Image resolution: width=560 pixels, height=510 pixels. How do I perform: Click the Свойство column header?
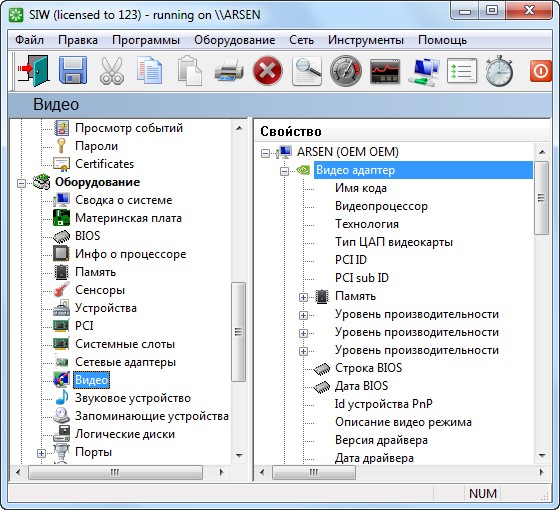(x=402, y=131)
